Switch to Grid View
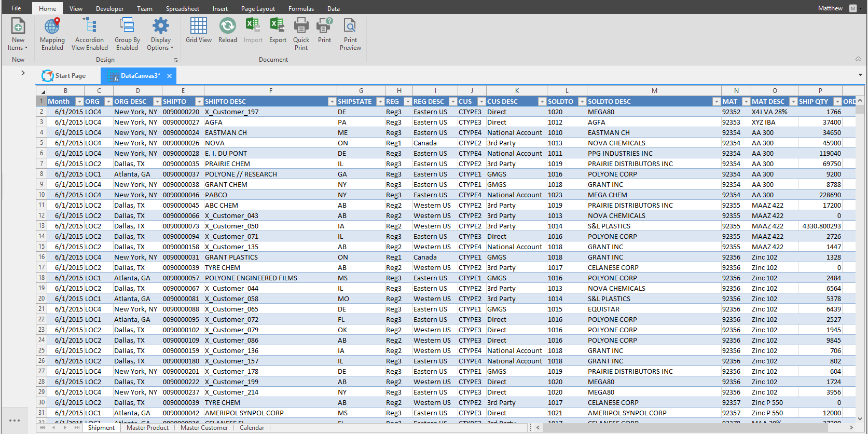This screenshot has width=868, height=434. [199, 31]
